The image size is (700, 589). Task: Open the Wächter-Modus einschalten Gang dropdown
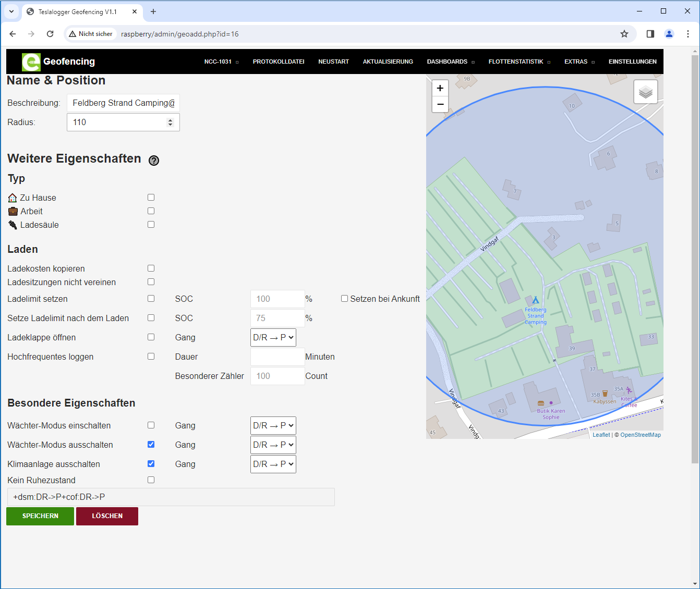tap(273, 426)
